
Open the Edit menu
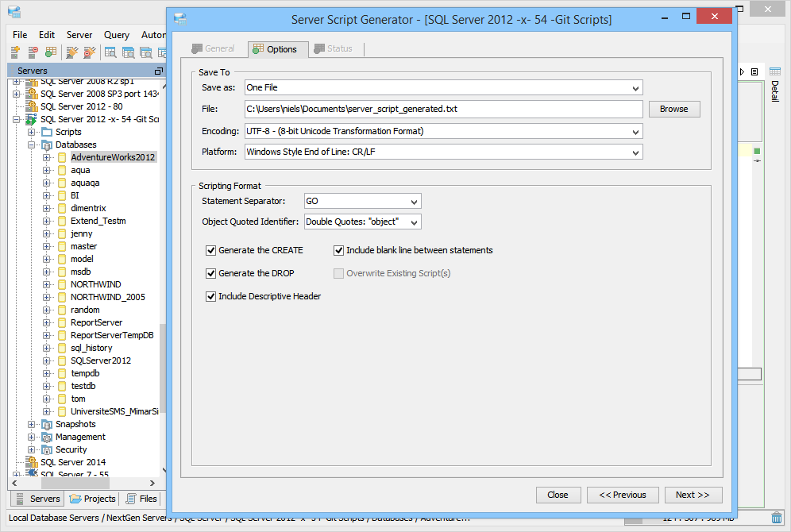tap(47, 35)
